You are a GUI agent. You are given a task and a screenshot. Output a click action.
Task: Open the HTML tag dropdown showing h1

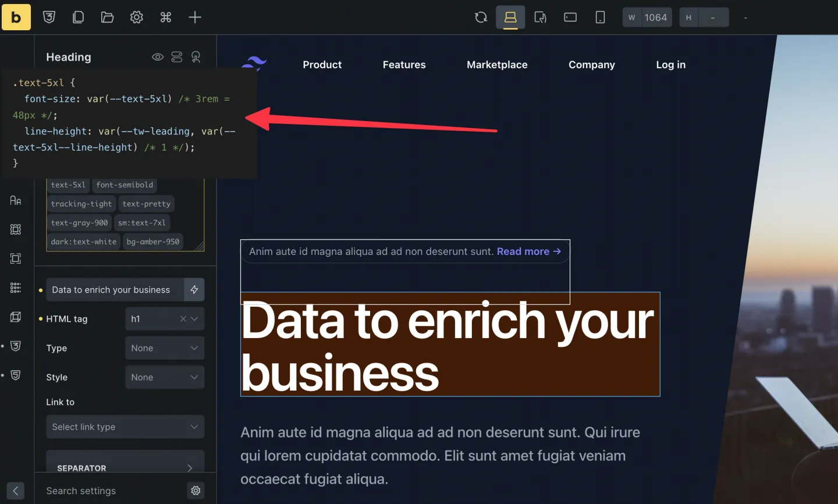pyautogui.click(x=165, y=318)
